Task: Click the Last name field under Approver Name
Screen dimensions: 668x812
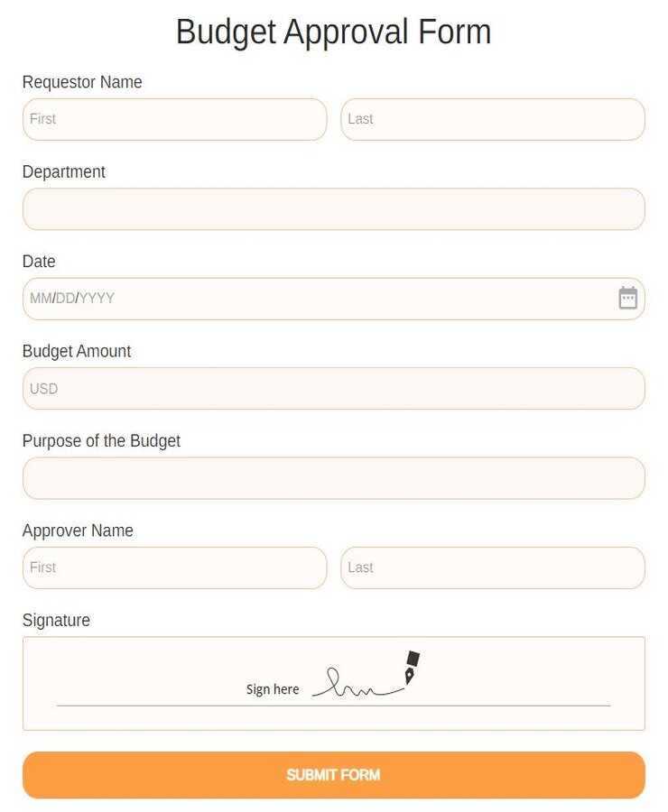Action: [x=493, y=567]
